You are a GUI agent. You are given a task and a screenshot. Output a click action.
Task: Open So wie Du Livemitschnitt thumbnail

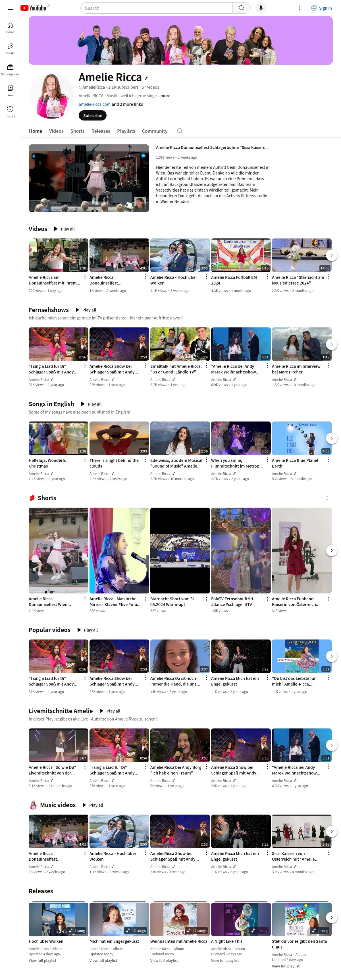(x=59, y=745)
